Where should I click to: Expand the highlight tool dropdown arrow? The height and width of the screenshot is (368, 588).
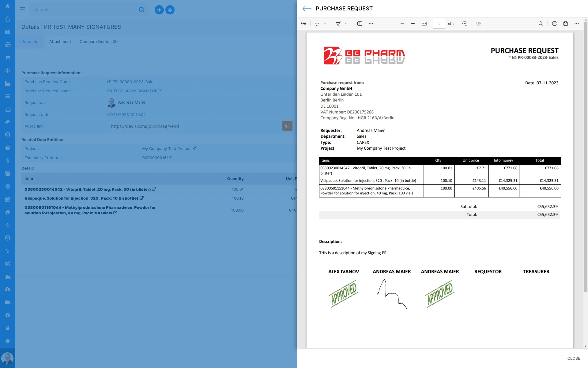coord(325,24)
